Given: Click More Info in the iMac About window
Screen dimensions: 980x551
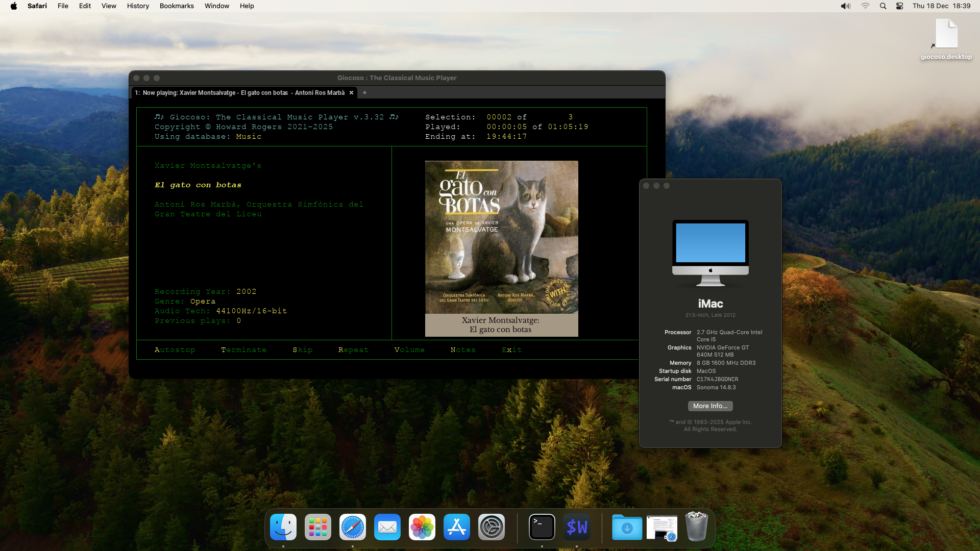Looking at the screenshot, I should pyautogui.click(x=710, y=406).
